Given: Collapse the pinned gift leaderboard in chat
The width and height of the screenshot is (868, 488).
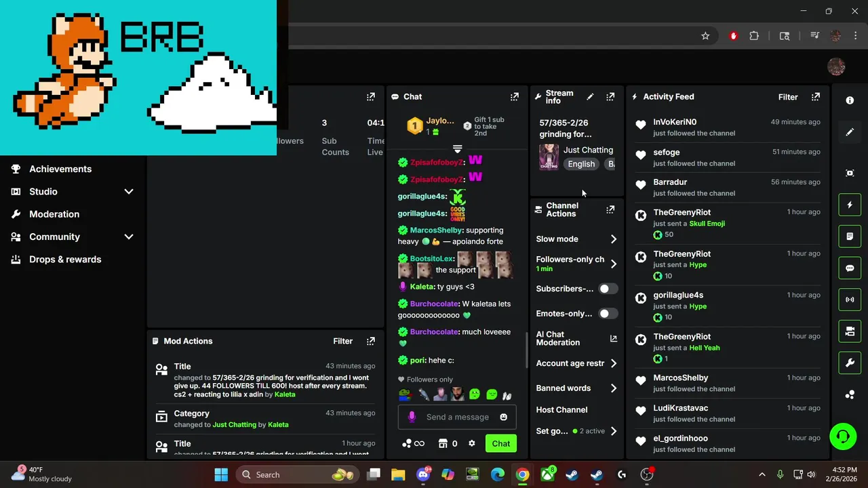Looking at the screenshot, I should coord(457,148).
